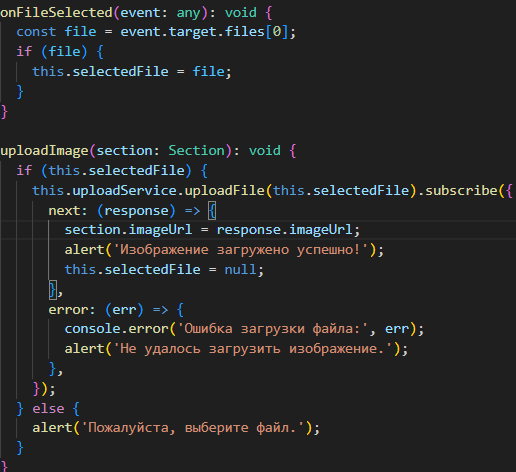516x472 pixels.
Task: Click 'this.selectedFile = file;' assignment
Action: 132,72
